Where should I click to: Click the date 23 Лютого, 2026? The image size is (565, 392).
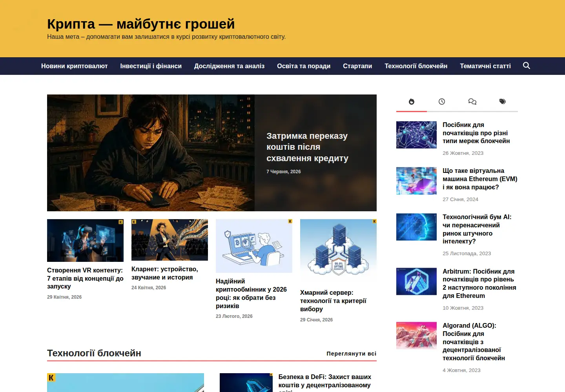[234, 316]
